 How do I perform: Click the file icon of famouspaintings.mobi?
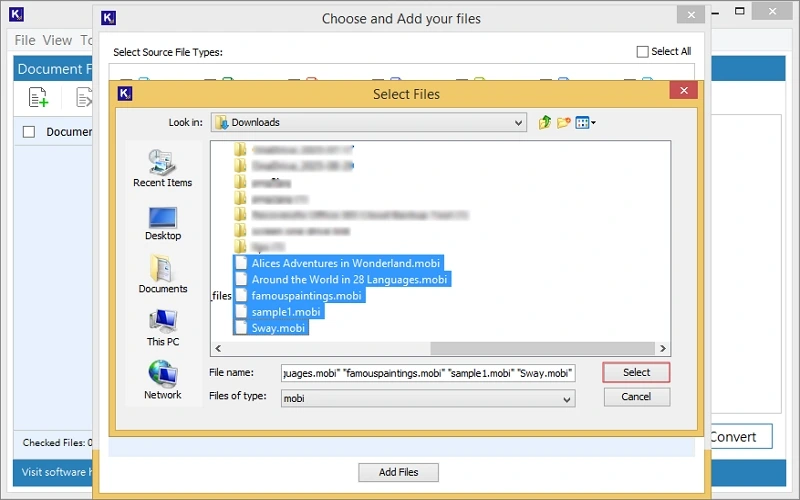241,295
